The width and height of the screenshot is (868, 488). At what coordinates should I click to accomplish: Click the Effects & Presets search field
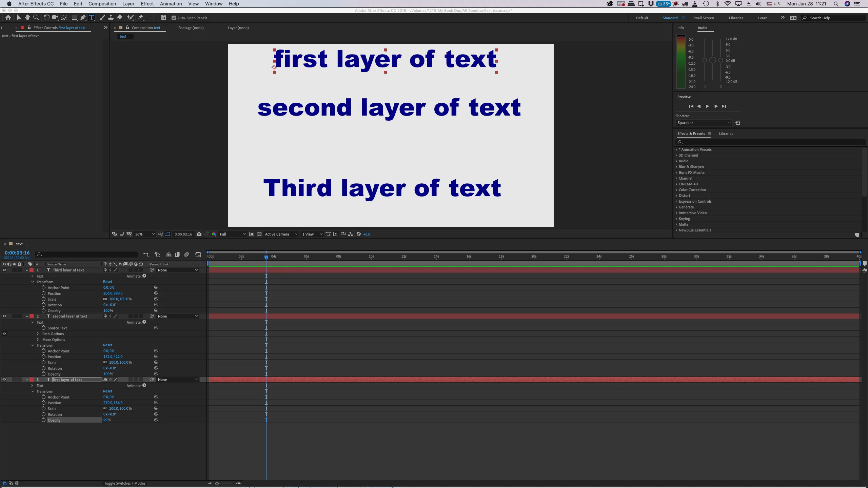point(770,142)
